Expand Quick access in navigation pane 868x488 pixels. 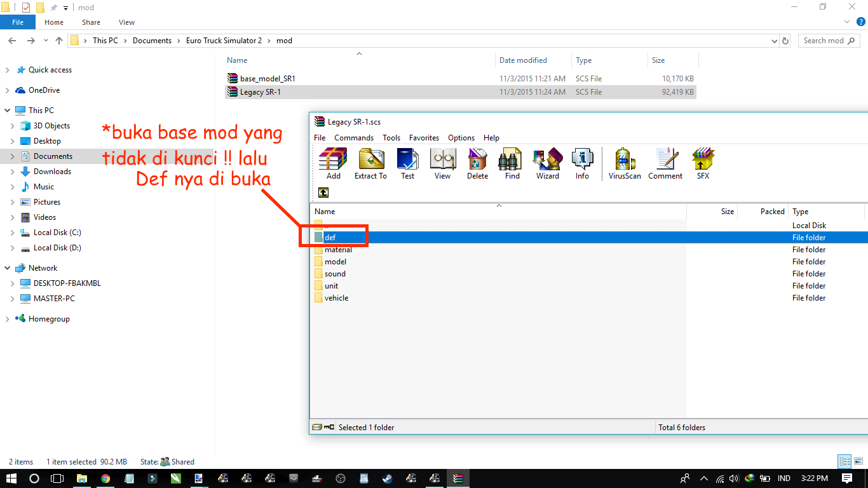pos(7,70)
